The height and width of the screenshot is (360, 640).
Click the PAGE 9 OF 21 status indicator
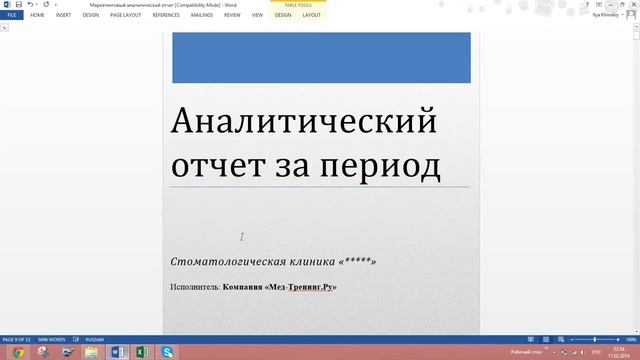click(x=17, y=340)
